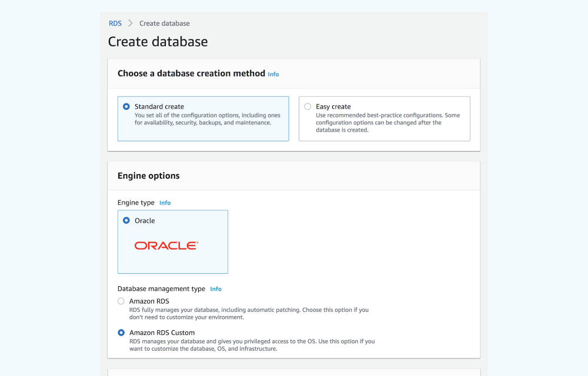Viewport: 588px width, 376px height.
Task: Select the Amazon RDS Custom radio button
Action: click(121, 333)
